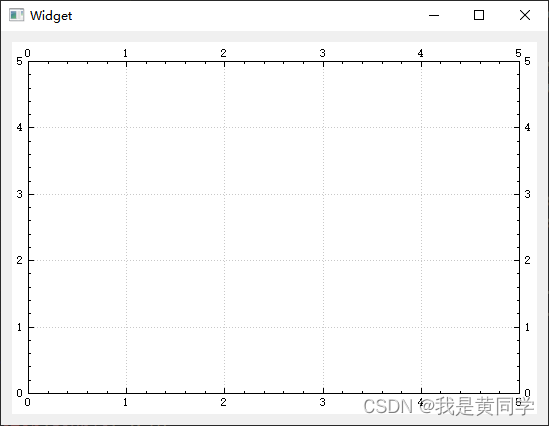Click the 'Widget' window title text
Image resolution: width=549 pixels, height=426 pixels.
point(51,16)
